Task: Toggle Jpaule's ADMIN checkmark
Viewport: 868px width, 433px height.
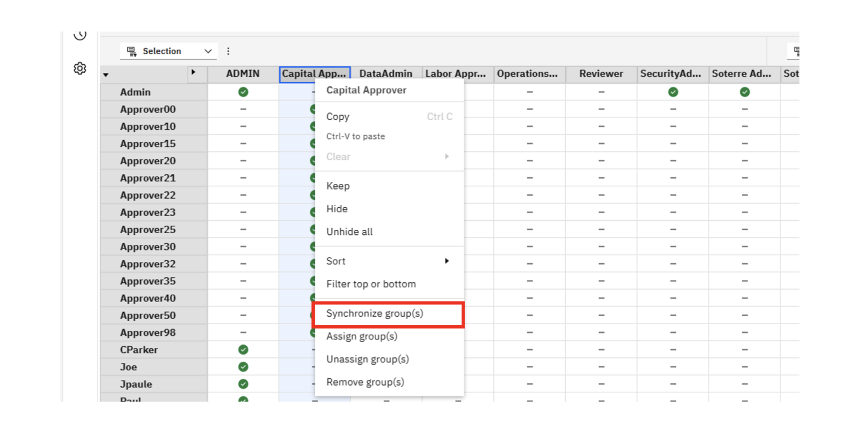Action: [243, 384]
